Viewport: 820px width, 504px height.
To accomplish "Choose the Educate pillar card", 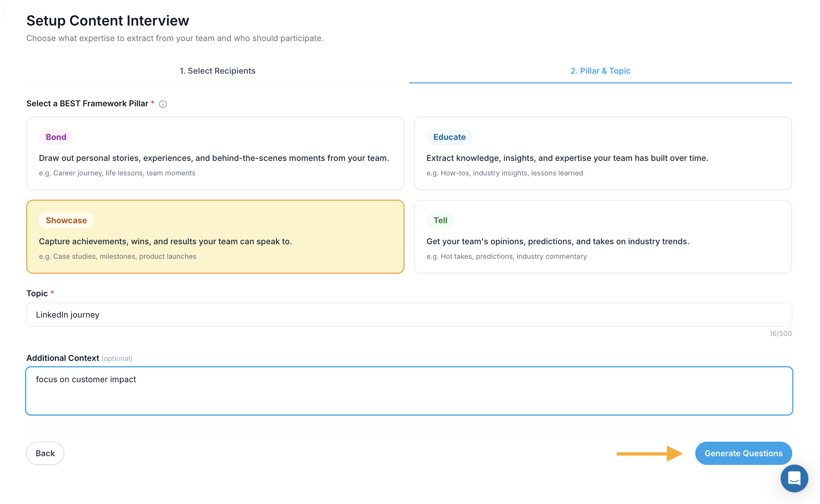I will pyautogui.click(x=602, y=153).
